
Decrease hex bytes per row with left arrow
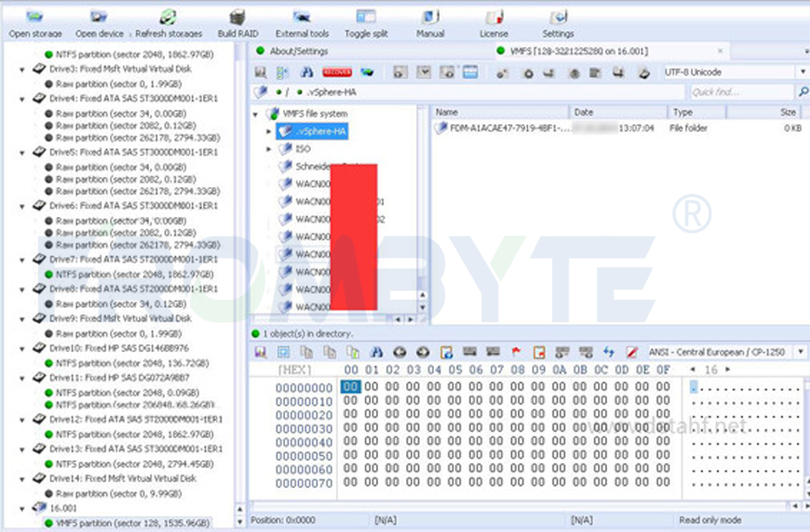click(693, 370)
